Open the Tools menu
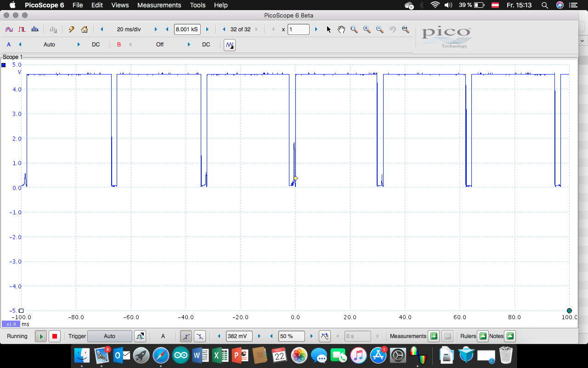 click(x=198, y=5)
